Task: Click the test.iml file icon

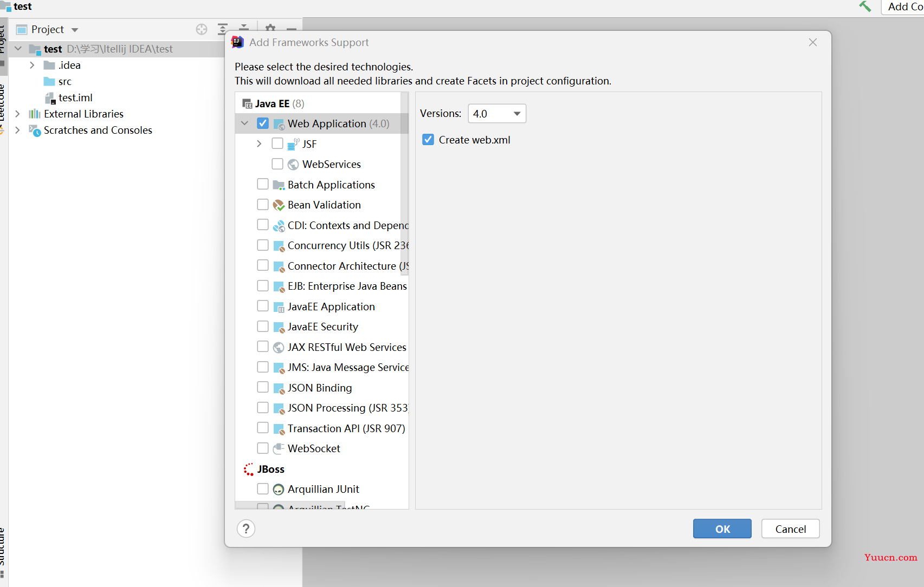Action: [x=50, y=98]
